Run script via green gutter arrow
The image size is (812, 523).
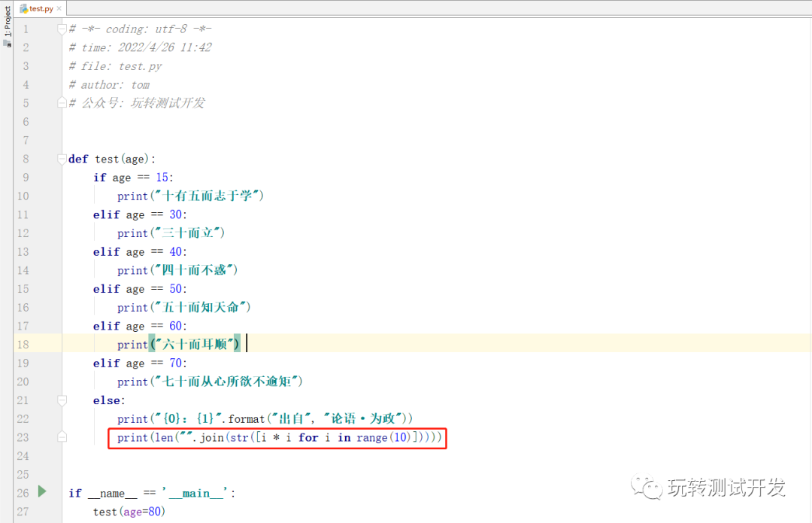42,492
